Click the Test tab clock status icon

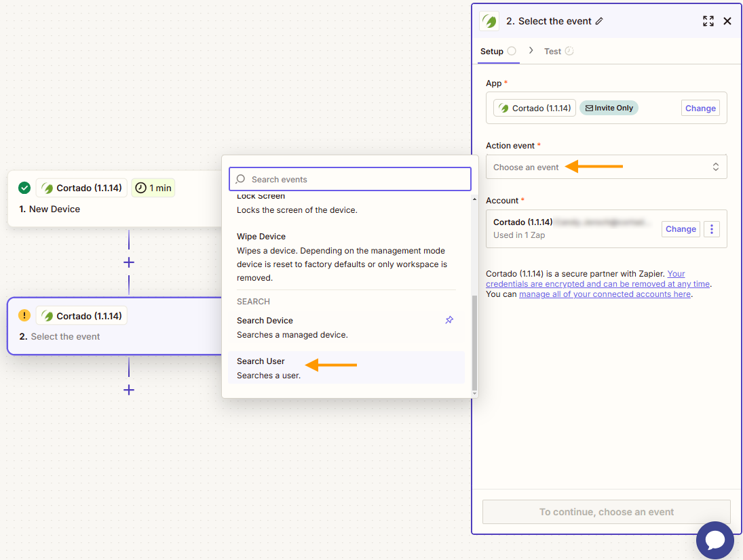[x=569, y=51]
